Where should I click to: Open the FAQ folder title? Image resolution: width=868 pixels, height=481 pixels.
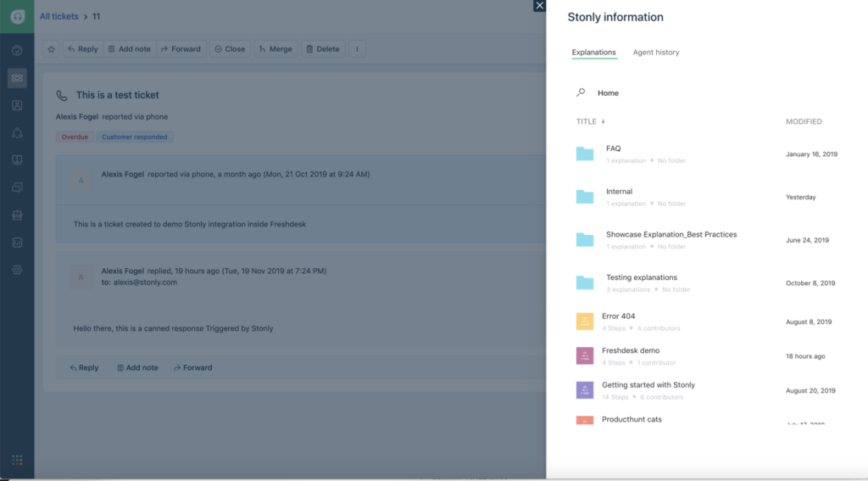[614, 148]
